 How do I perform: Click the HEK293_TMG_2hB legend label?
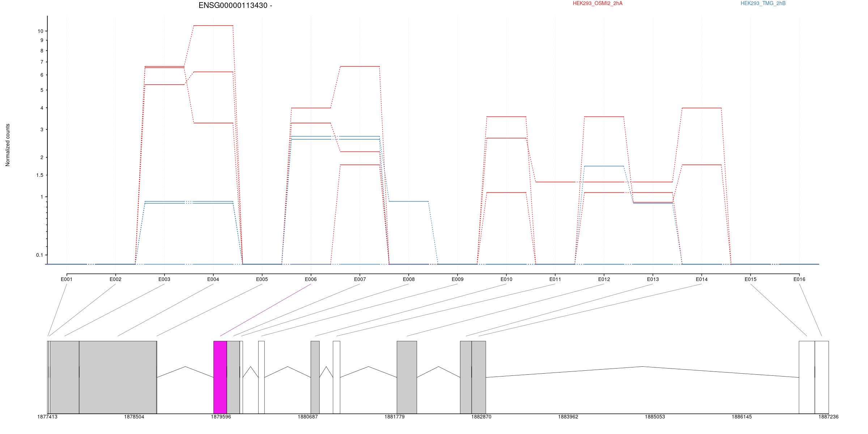(x=763, y=3)
